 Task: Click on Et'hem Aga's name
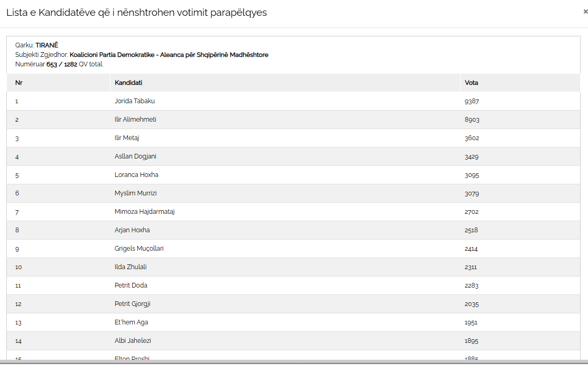(x=128, y=322)
